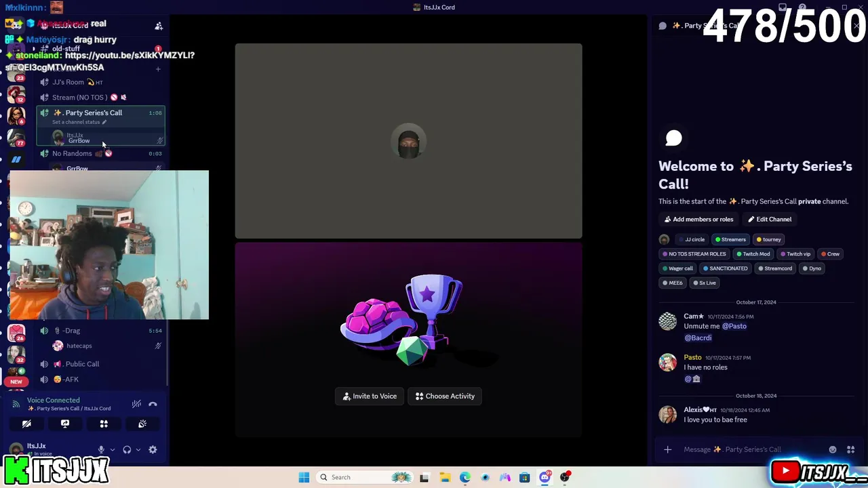Select the Dyno role tag
Image resolution: width=868 pixels, height=488 pixels.
pos(812,268)
